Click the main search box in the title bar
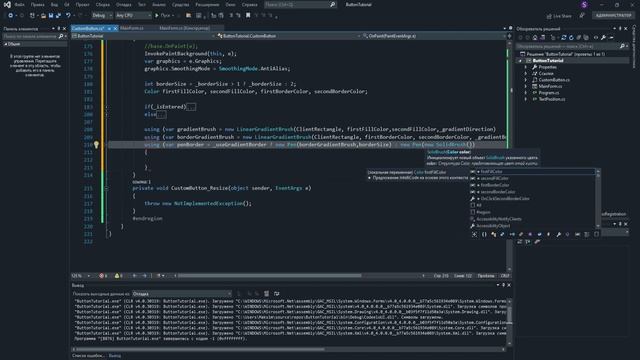 pos(300,4)
